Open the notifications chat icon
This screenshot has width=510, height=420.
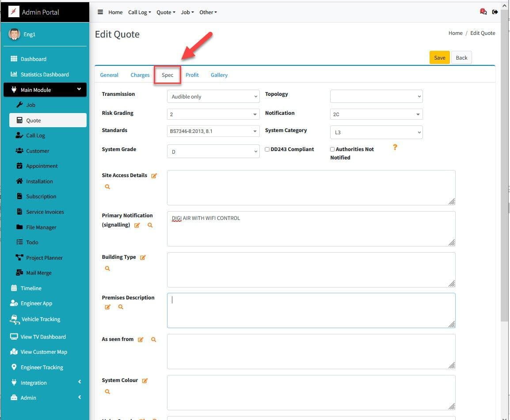click(483, 12)
